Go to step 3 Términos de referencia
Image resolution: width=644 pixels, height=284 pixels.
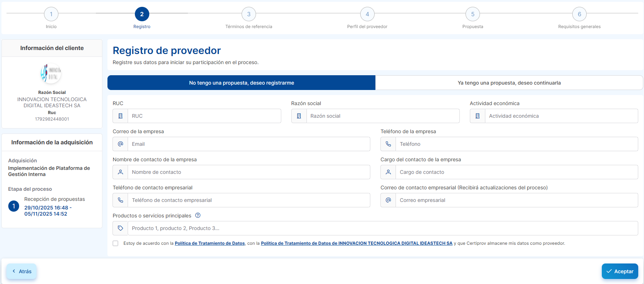[248, 14]
